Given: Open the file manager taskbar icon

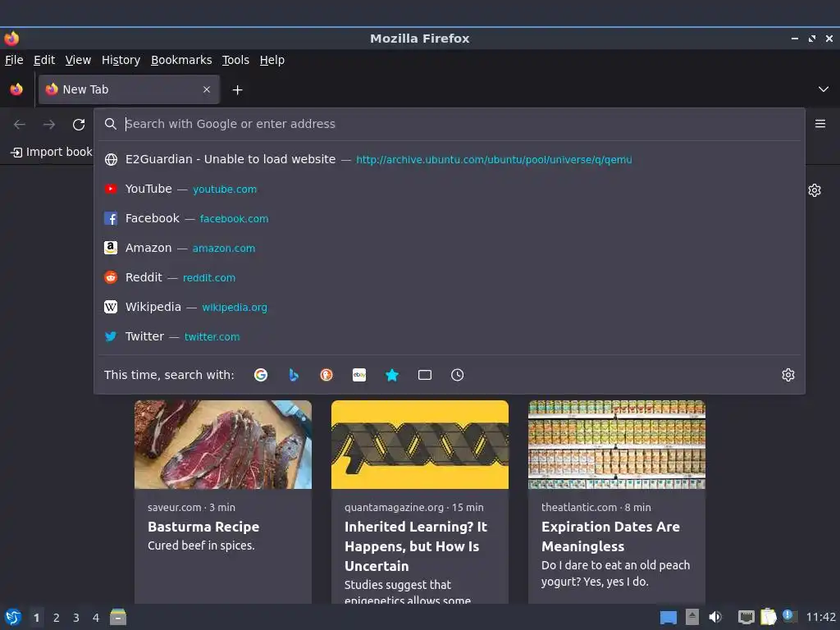Looking at the screenshot, I should (118, 617).
